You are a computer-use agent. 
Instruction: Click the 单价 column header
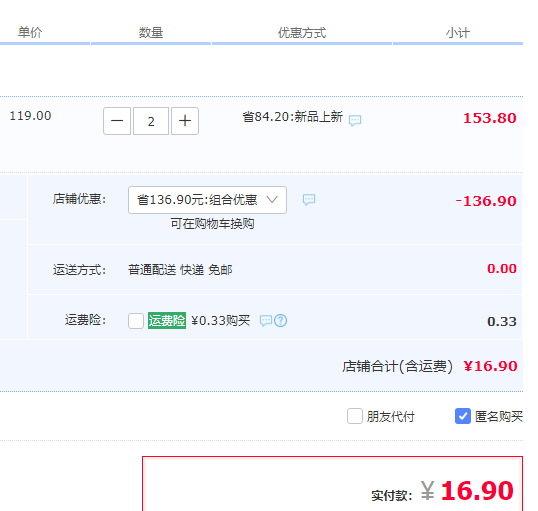click(x=30, y=33)
